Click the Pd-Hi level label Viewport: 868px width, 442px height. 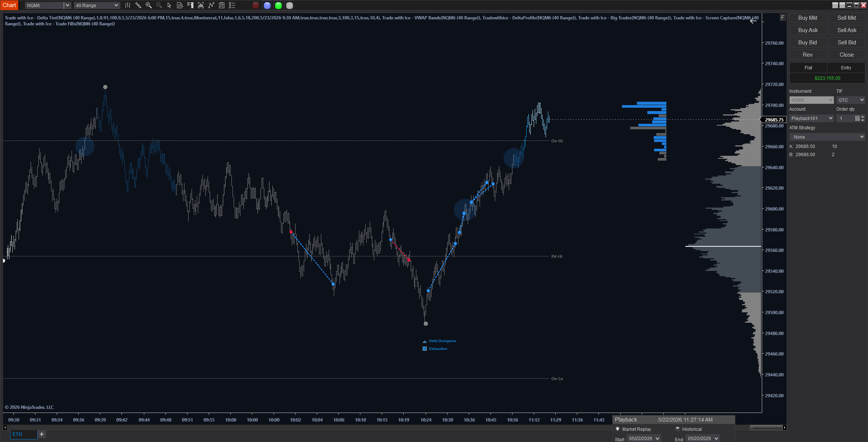pyautogui.click(x=556, y=256)
